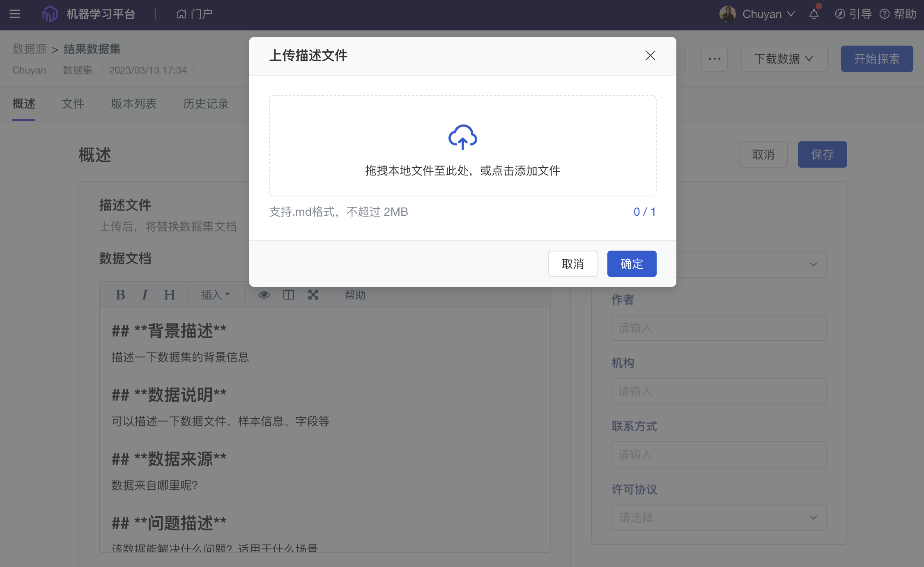
Task: Open the more options ellipsis button
Action: pyautogui.click(x=714, y=59)
